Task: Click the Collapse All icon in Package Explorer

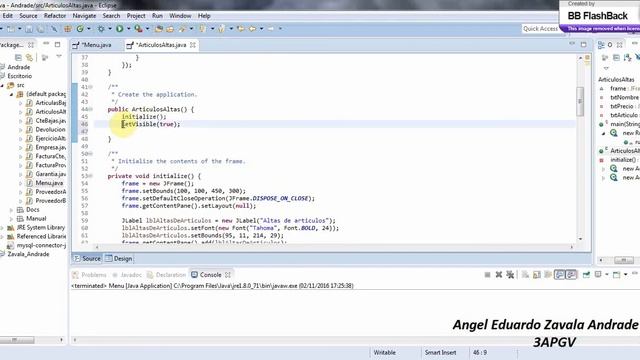Action: 18,58
